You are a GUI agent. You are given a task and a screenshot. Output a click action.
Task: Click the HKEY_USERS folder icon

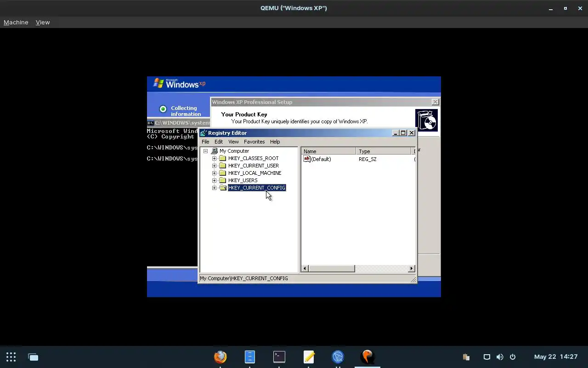[223, 180]
